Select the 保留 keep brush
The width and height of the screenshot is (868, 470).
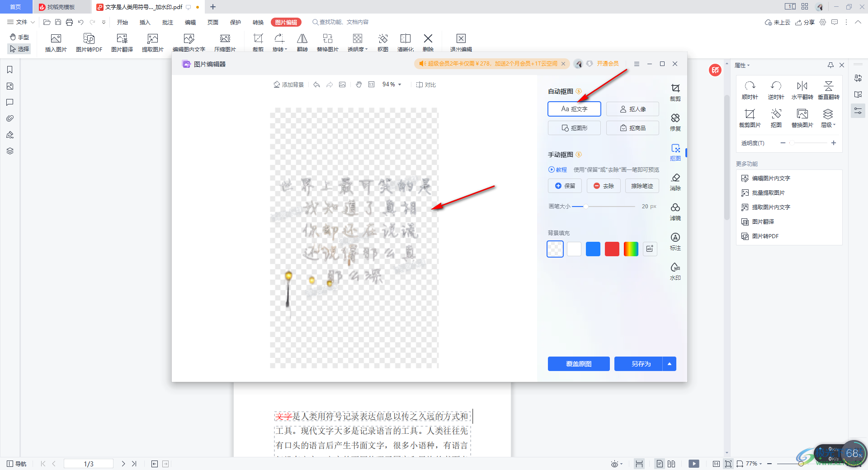coord(565,186)
